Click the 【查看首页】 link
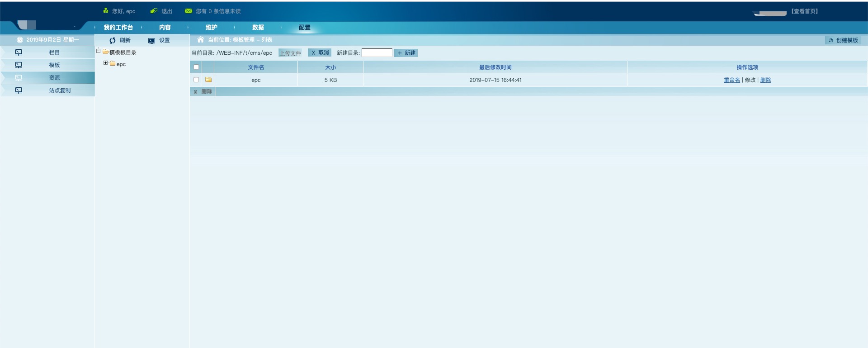Image resolution: width=868 pixels, height=348 pixels. [x=805, y=11]
